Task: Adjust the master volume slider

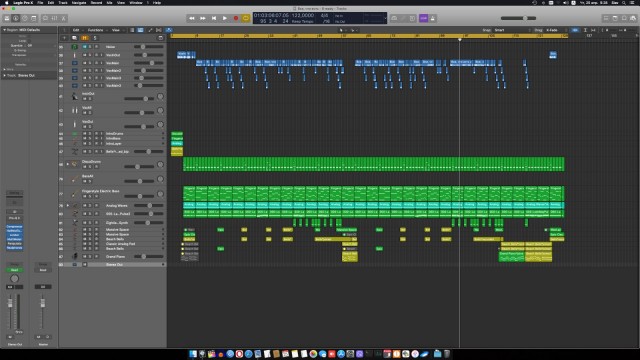Action: (518, 18)
